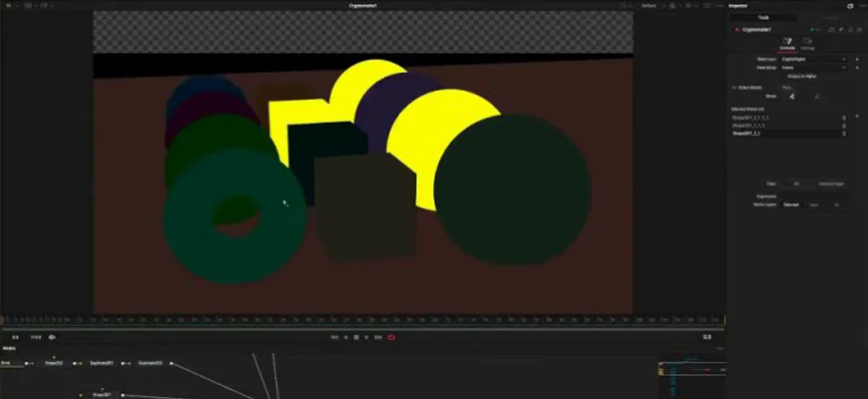868x399 pixels.
Task: Click the All clear button
Action: pos(796,184)
